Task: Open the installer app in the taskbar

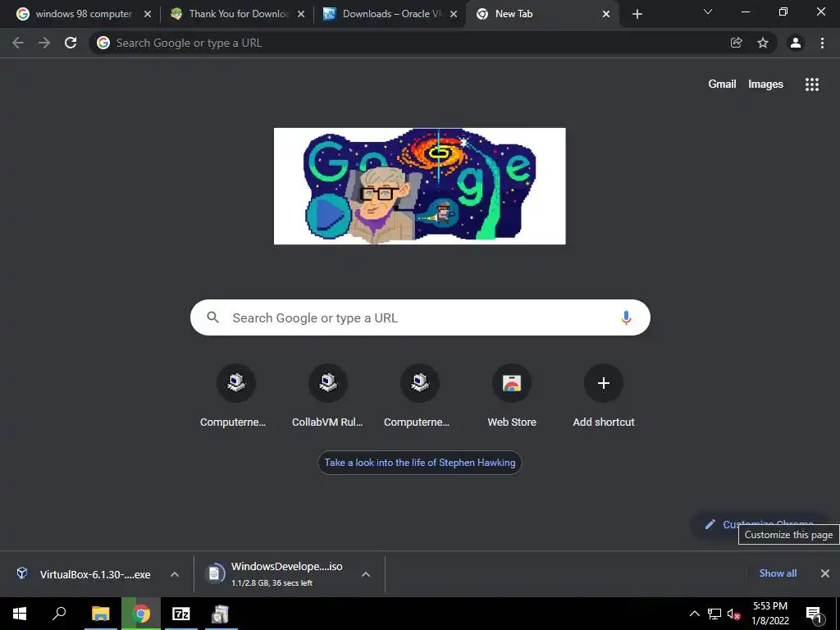Action: (x=220, y=614)
